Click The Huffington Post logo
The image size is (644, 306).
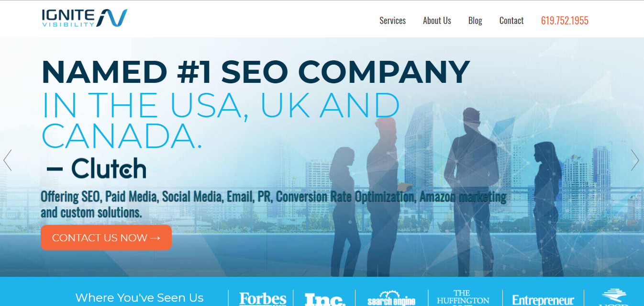463,298
